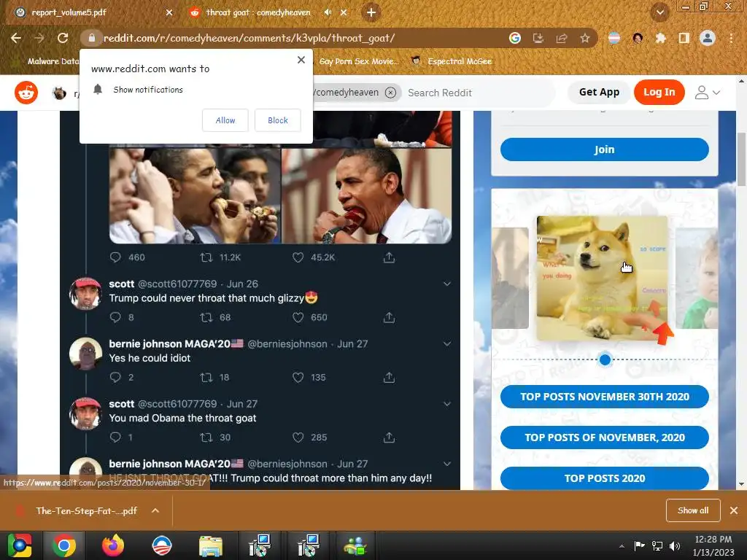Click share icon on 'Yes he could idiot' tweet
This screenshot has width=747, height=560.
(389, 377)
